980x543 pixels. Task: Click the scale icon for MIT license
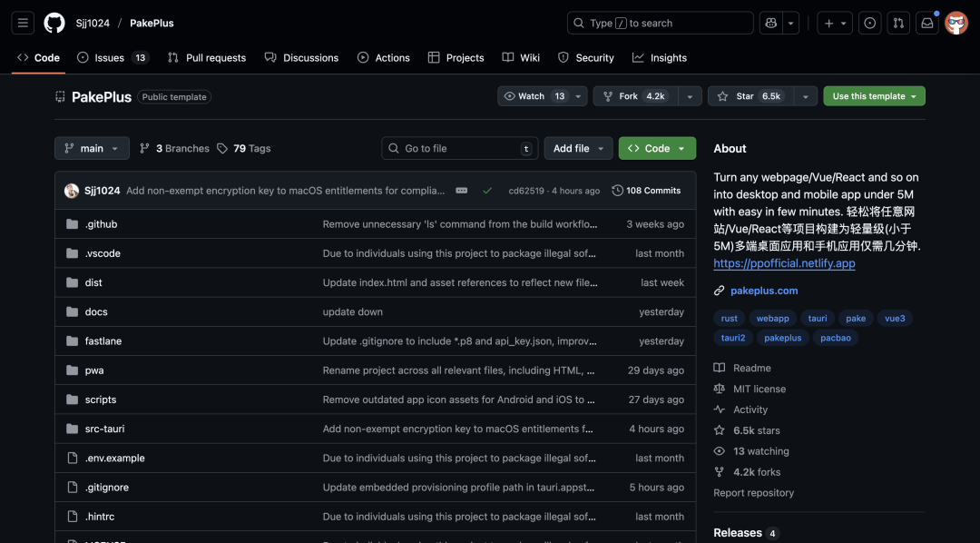[x=720, y=389]
